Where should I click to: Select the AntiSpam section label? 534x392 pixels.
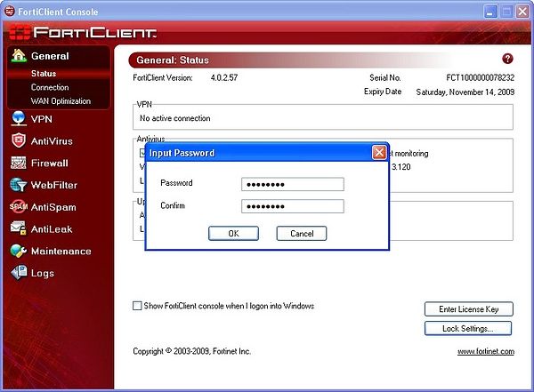[53, 207]
